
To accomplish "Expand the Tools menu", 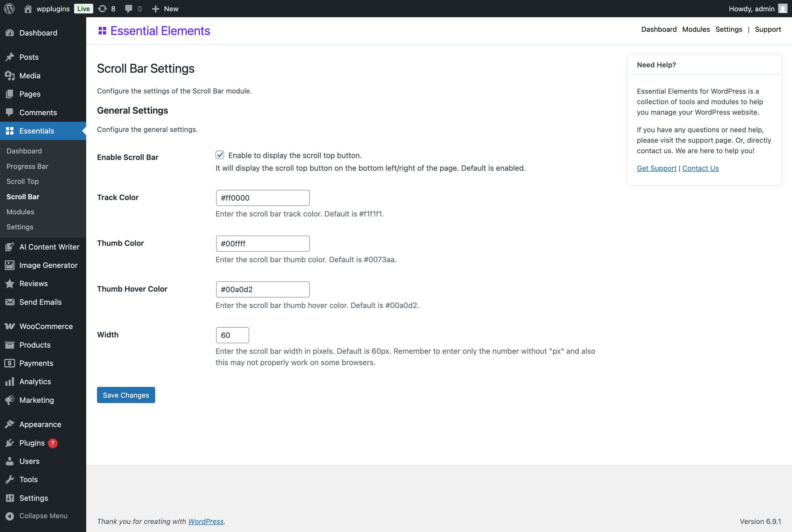I will pyautogui.click(x=29, y=479).
